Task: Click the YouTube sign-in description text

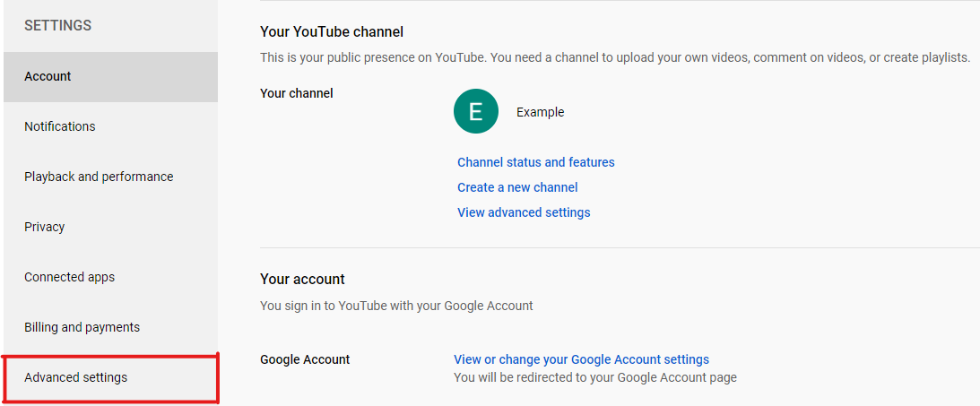Action: point(396,306)
